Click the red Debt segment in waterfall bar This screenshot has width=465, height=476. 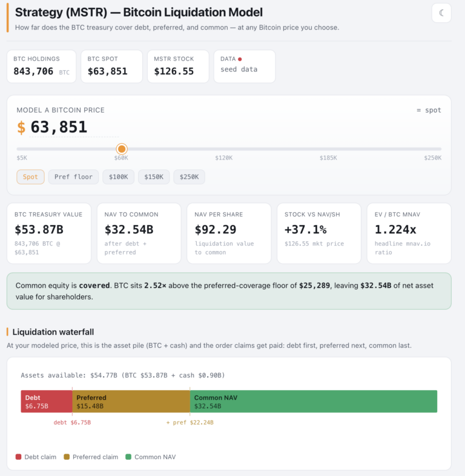[x=47, y=402]
